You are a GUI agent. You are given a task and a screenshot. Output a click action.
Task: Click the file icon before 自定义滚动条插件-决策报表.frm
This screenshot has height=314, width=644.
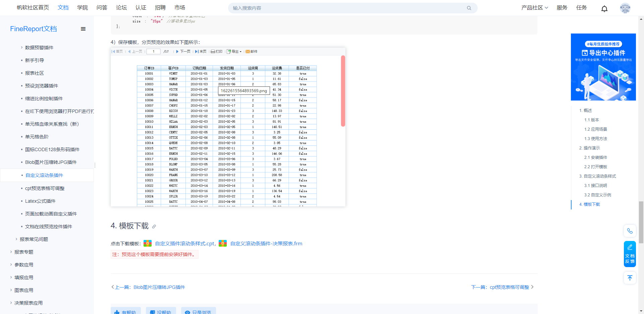tap(223, 243)
